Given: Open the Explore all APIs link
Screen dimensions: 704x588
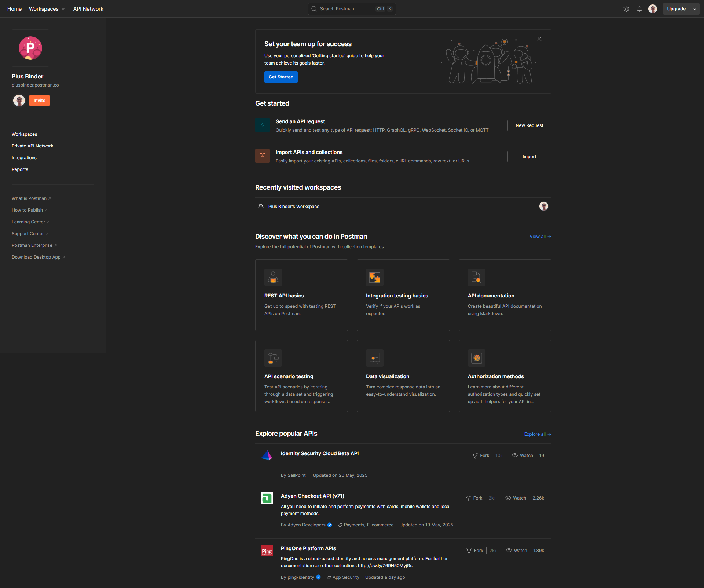Looking at the screenshot, I should tap(538, 434).
